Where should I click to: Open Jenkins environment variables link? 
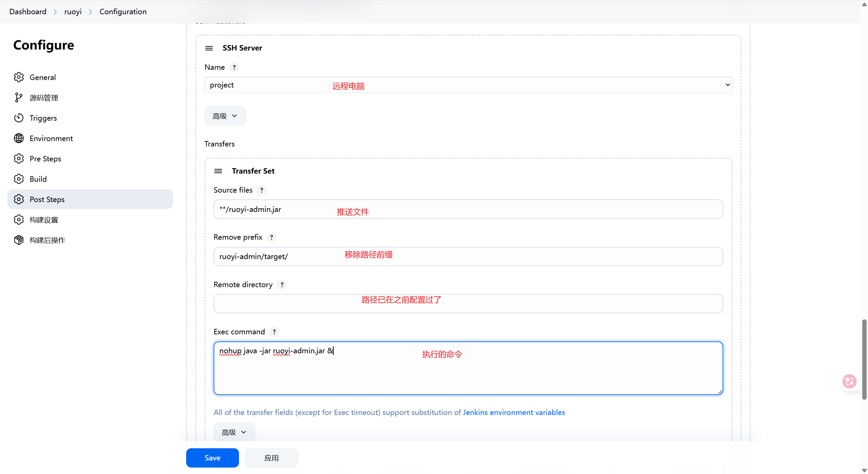514,413
